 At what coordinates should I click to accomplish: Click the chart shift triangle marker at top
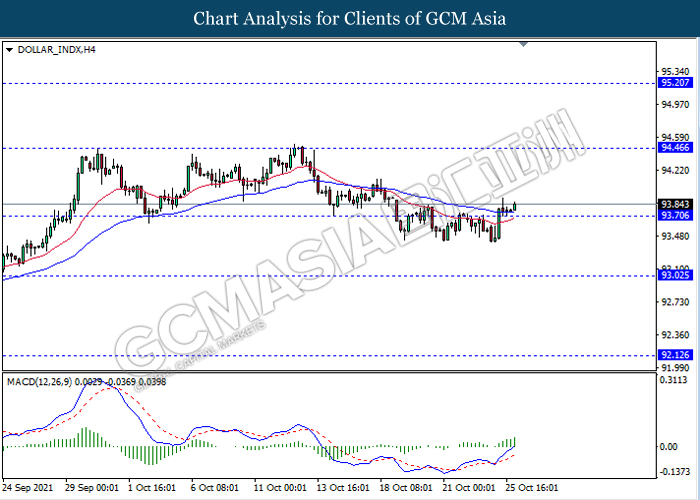click(x=524, y=45)
